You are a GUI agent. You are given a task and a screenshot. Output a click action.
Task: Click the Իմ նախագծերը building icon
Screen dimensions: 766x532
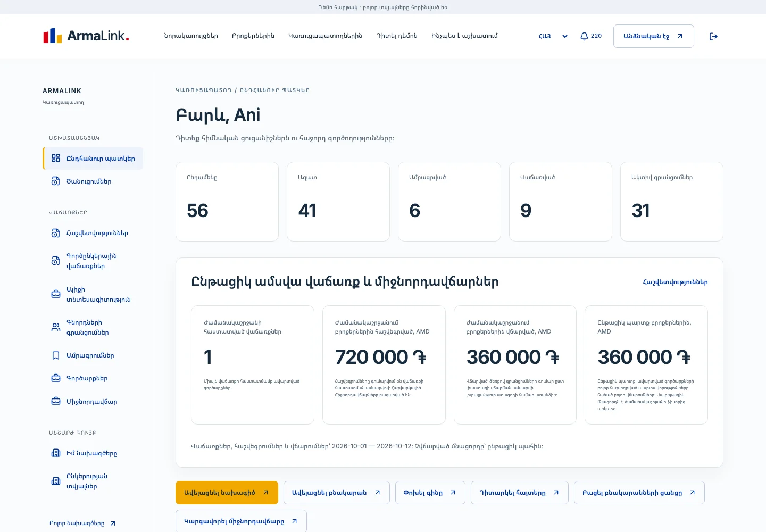56,453
